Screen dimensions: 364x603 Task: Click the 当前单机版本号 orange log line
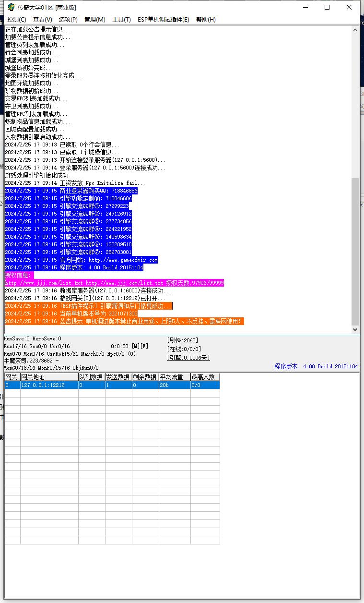(71, 314)
